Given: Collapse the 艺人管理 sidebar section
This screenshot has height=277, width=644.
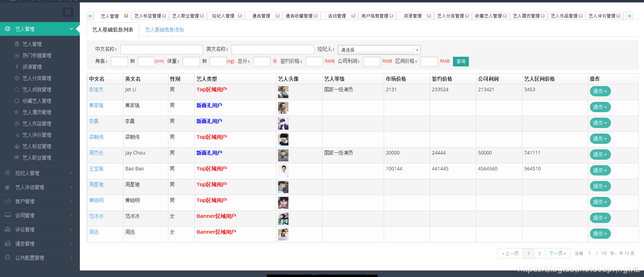Looking at the screenshot, I should point(71,29).
